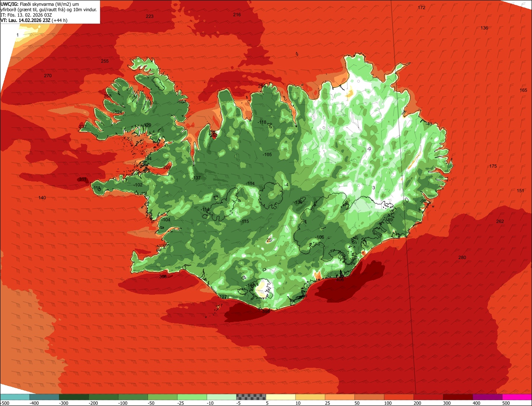Click the flux value 216 on the map
The image size is (532, 406).
[236, 15]
